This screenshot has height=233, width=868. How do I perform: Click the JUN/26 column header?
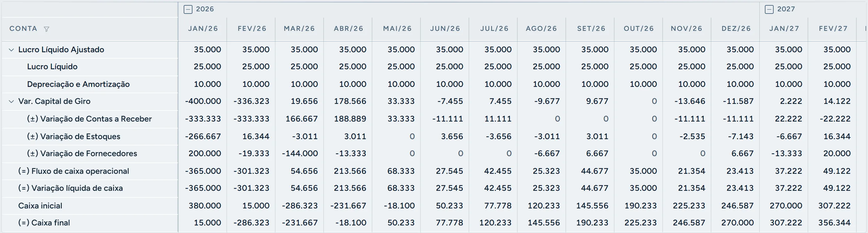[x=445, y=29]
